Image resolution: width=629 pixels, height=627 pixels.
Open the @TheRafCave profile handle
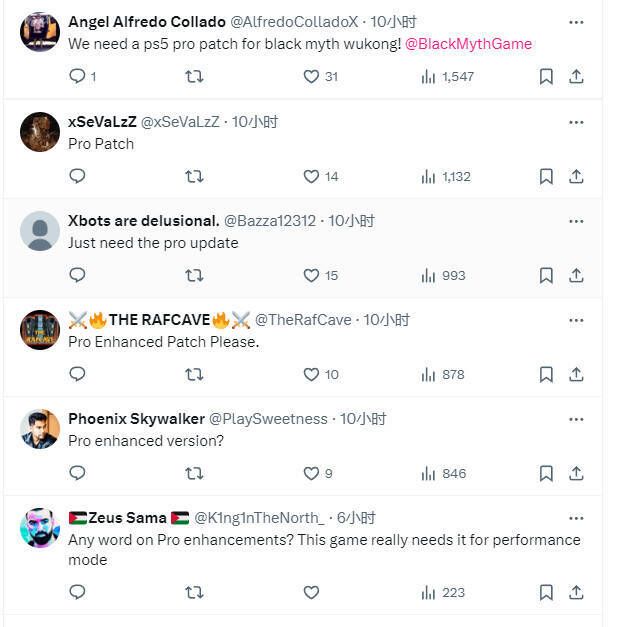(303, 320)
